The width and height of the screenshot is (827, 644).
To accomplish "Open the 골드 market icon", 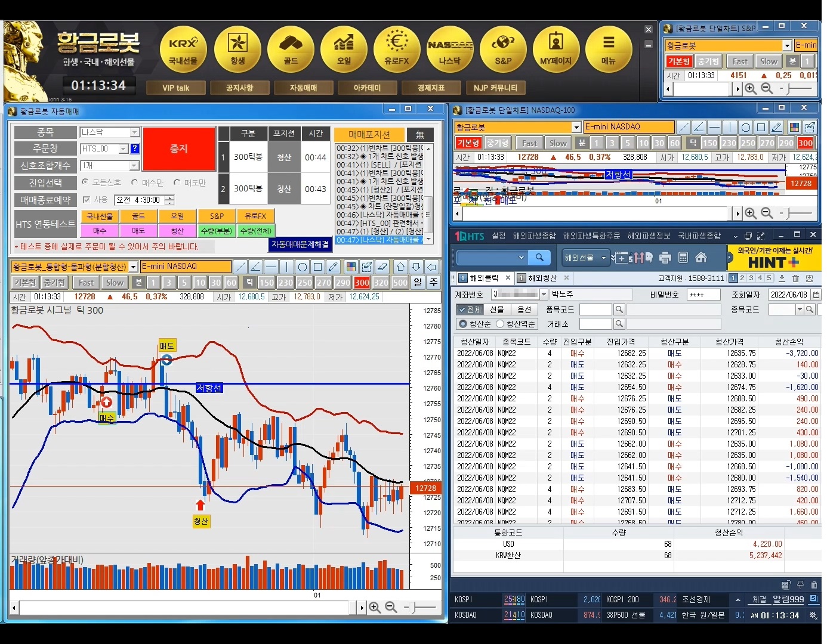I will 291,49.
